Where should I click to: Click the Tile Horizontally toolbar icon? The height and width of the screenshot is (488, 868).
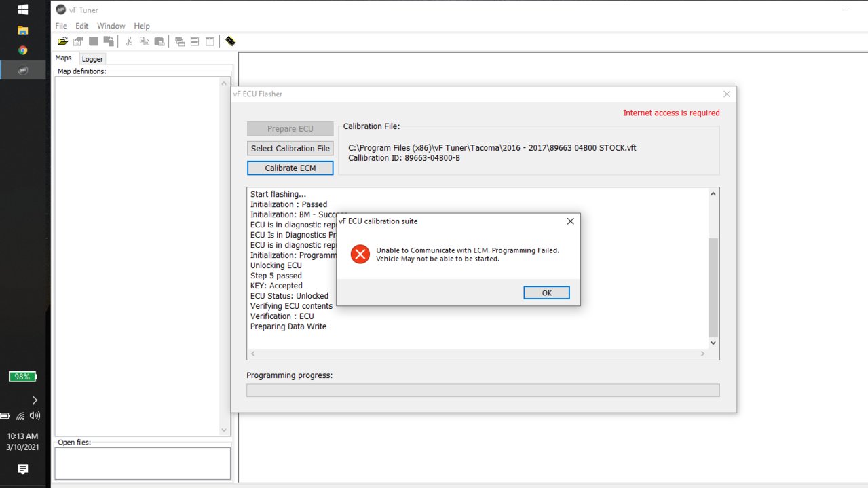(x=195, y=41)
